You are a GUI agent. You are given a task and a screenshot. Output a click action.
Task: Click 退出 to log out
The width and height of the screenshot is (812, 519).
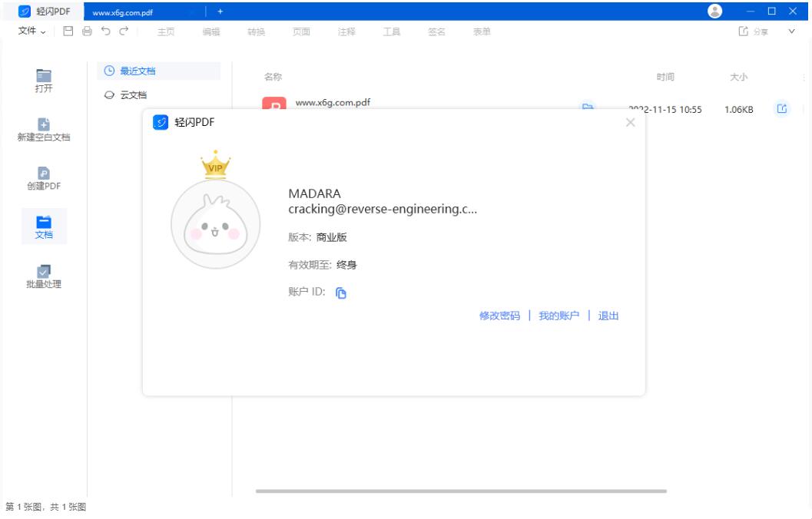pos(608,316)
